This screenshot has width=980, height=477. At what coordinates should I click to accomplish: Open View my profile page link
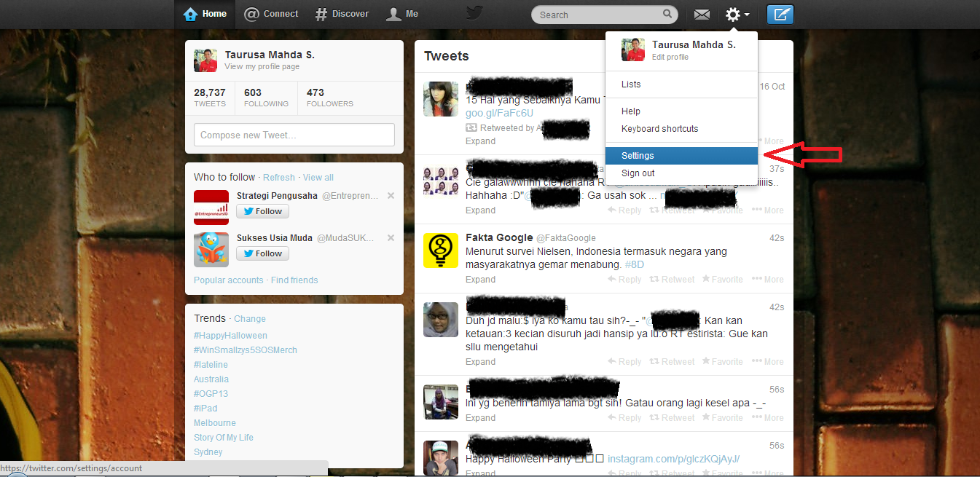[x=262, y=67]
